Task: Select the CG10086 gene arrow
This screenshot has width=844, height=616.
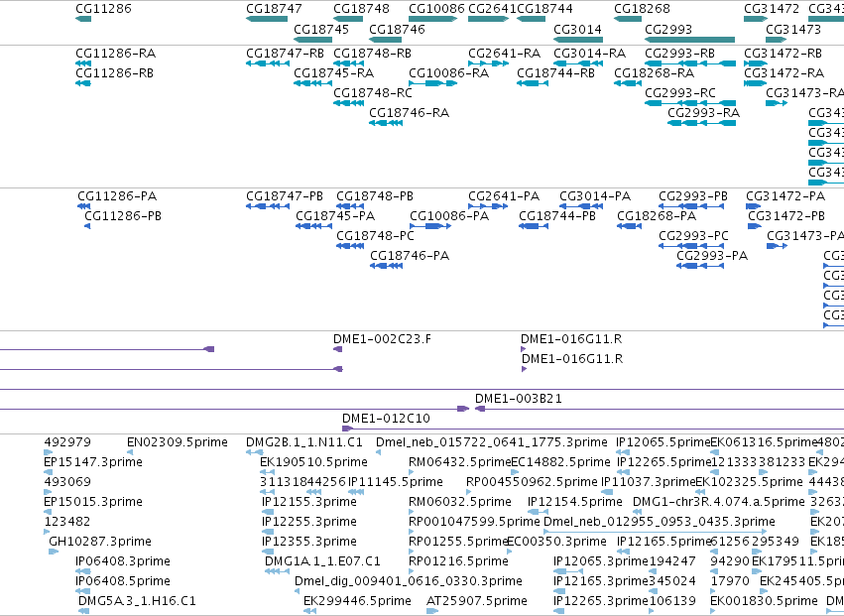Action: point(433,19)
